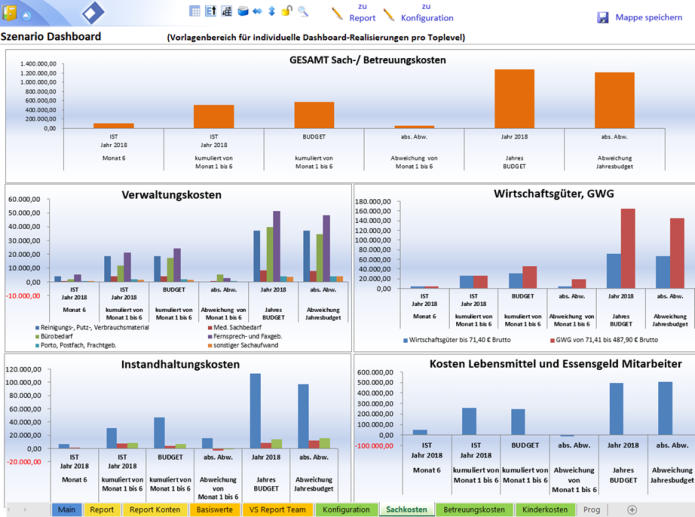Click the blue diamond logo icon
This screenshot has width=695, height=517.
point(93,12)
